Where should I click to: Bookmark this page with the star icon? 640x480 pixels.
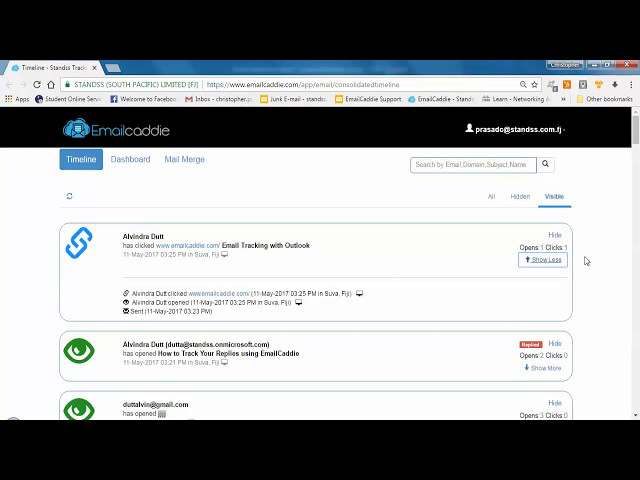(x=534, y=84)
